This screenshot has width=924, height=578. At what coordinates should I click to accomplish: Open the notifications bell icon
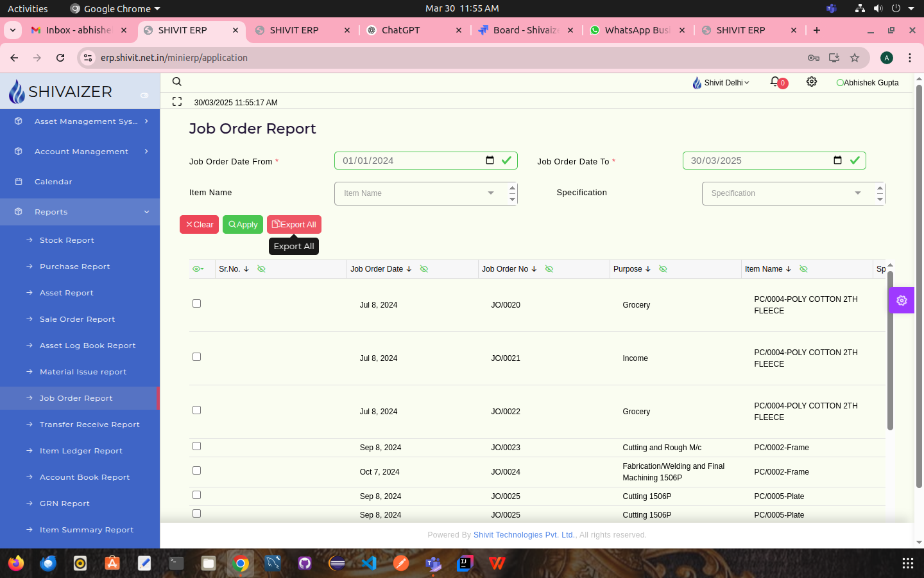[776, 82]
